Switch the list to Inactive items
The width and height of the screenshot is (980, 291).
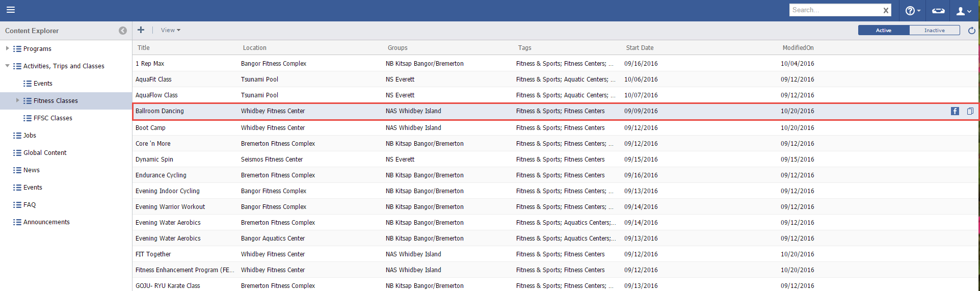[x=934, y=31]
